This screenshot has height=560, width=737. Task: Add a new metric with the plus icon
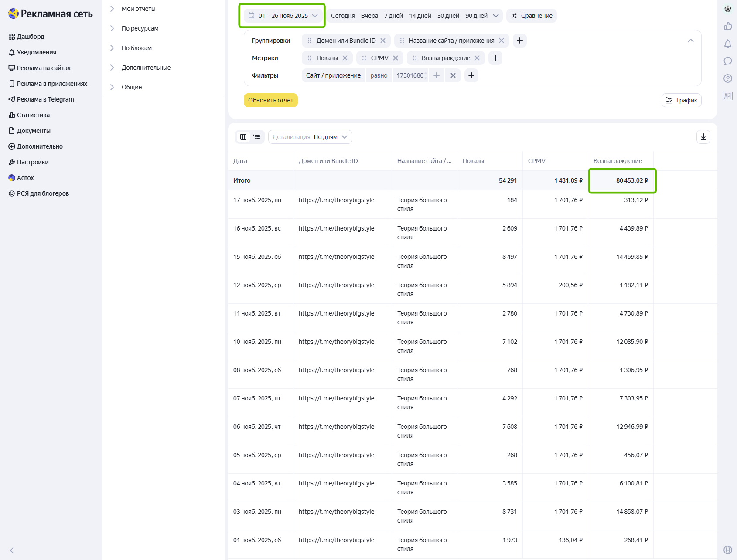click(495, 58)
